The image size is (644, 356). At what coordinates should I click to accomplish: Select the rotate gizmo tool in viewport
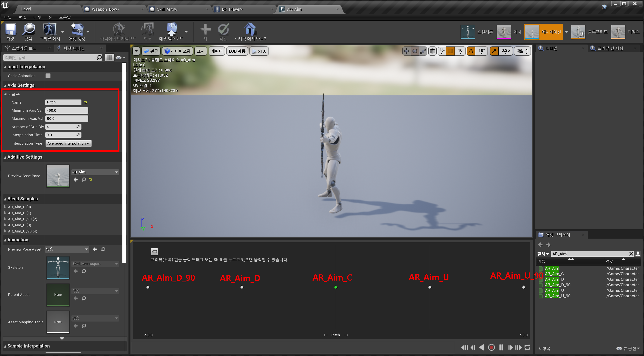[x=415, y=51]
